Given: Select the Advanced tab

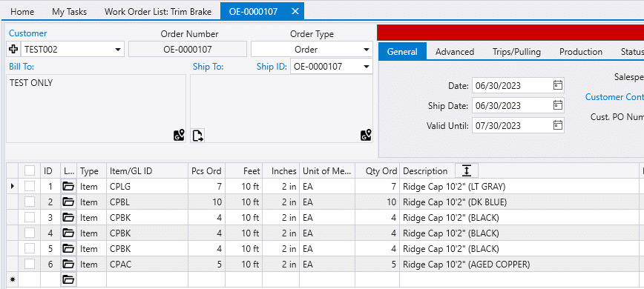Looking at the screenshot, I should 455,52.
